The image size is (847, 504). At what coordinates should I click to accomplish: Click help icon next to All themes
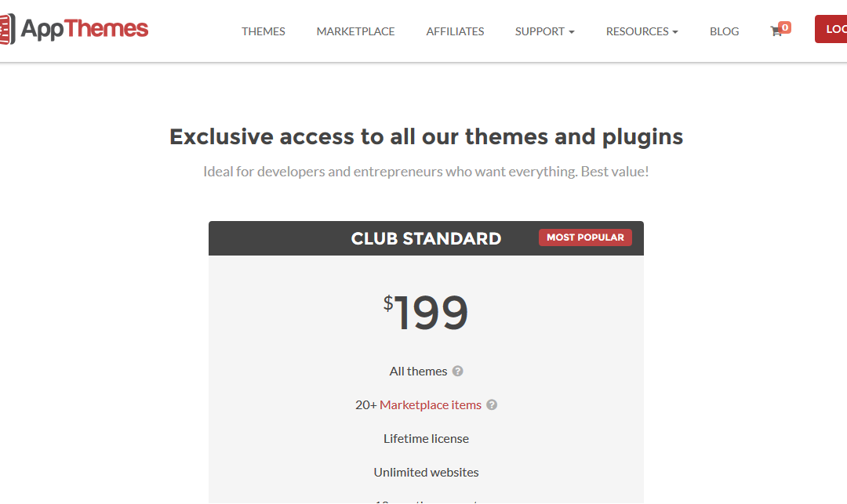457,372
